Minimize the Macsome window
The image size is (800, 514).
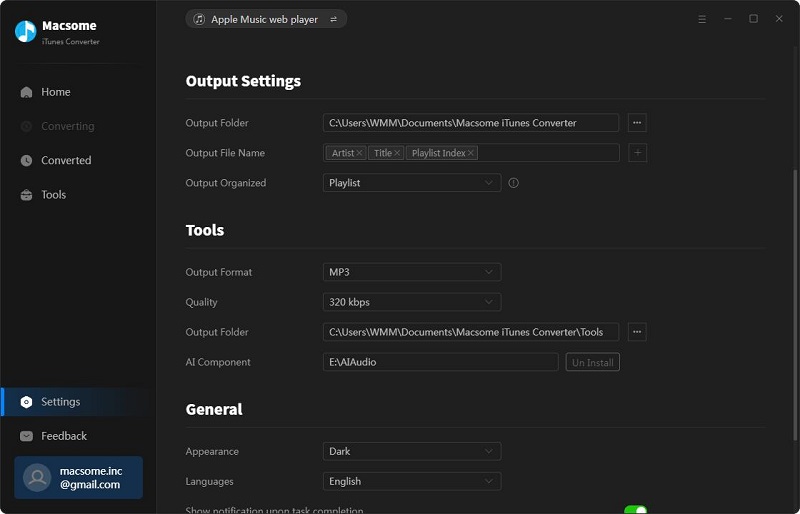click(x=728, y=19)
